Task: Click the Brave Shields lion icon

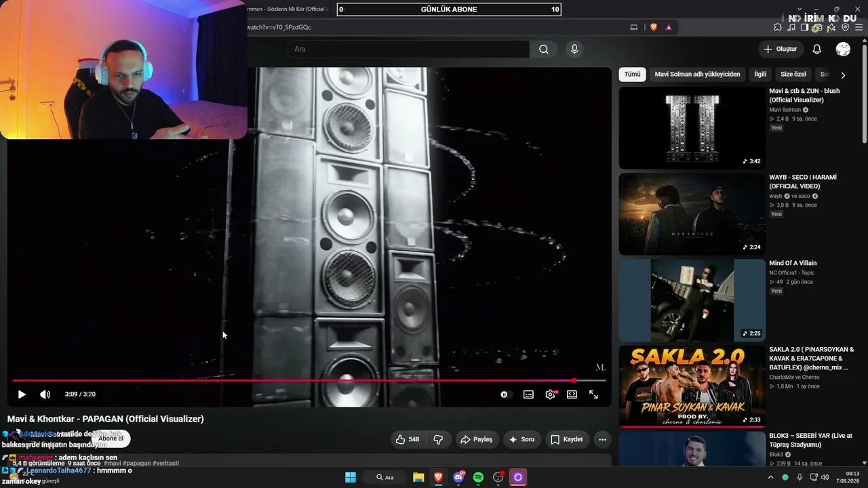Action: click(x=654, y=27)
